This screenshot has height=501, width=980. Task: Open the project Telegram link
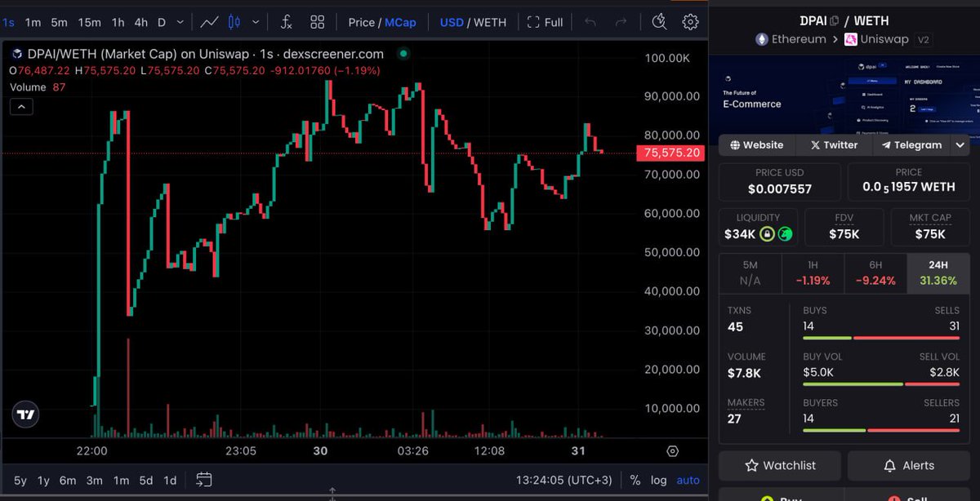click(911, 144)
